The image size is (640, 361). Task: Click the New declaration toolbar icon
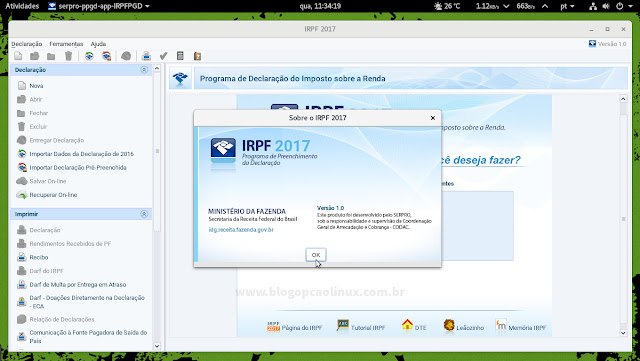(x=18, y=56)
